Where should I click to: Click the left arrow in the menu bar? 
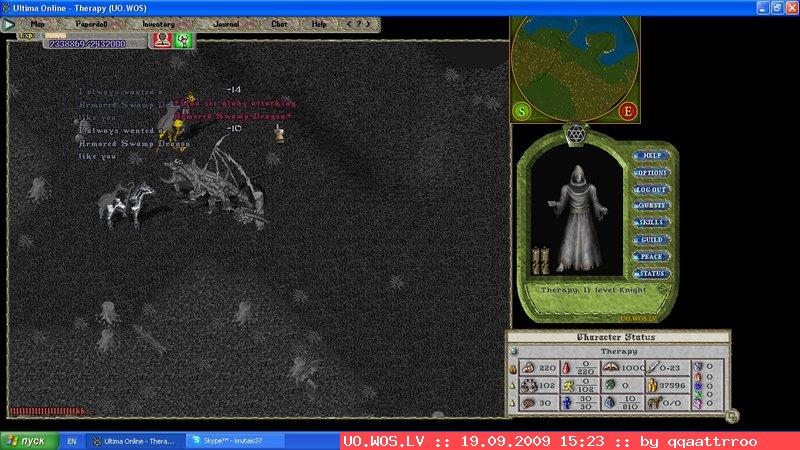click(349, 24)
